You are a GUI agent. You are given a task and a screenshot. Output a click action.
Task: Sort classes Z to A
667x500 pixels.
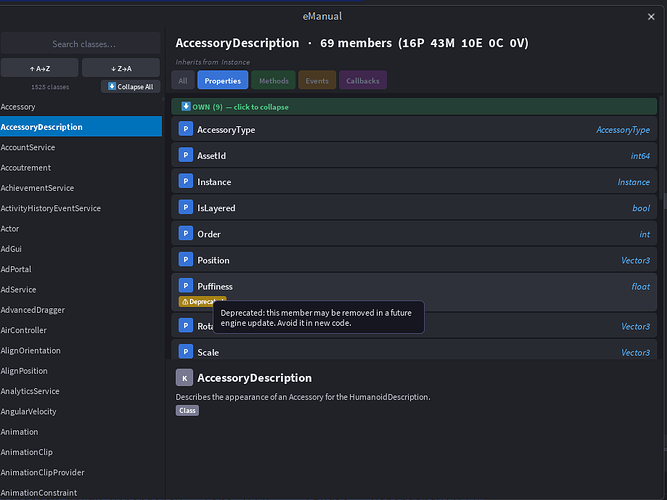coord(121,68)
